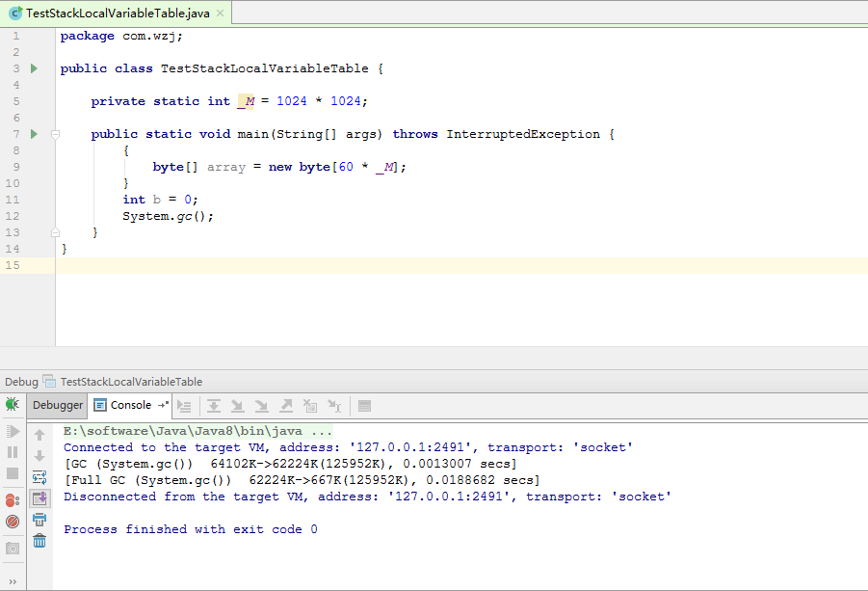Image resolution: width=868 pixels, height=591 pixels.
Task: Click 'package com.wzj;' text
Action: point(121,36)
